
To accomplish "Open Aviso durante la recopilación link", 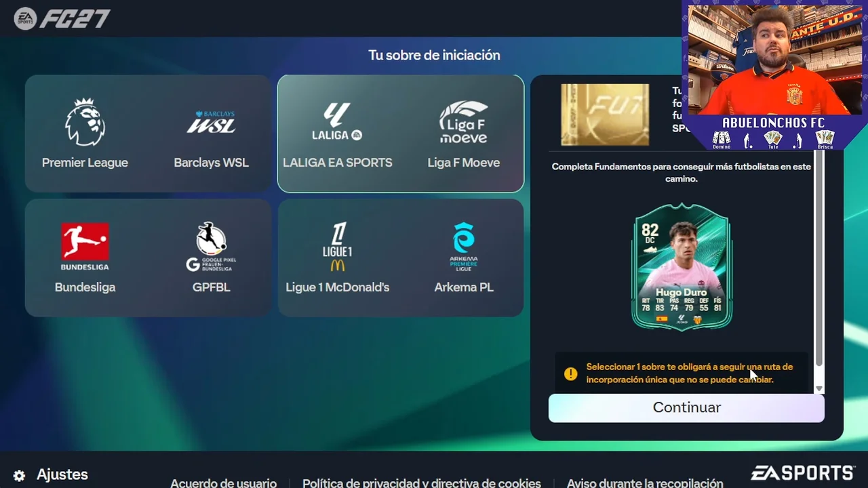I will tap(645, 483).
